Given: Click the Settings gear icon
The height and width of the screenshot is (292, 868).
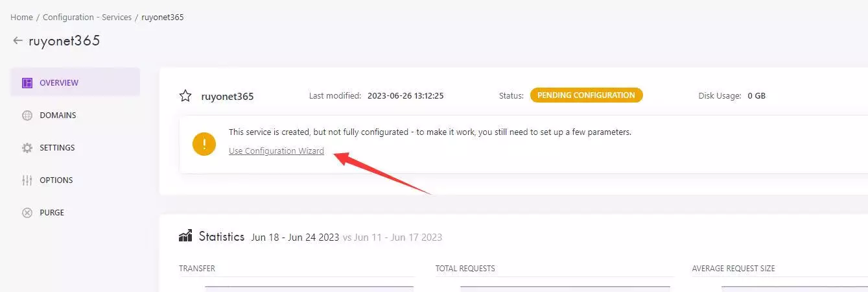Looking at the screenshot, I should [x=27, y=148].
